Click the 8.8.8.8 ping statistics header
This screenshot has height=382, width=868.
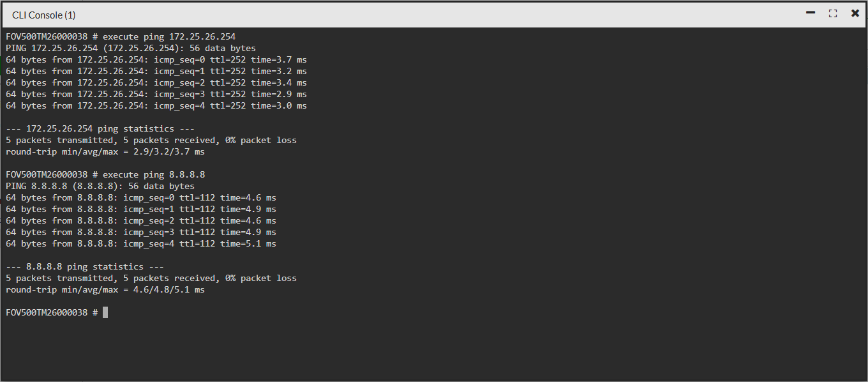click(x=85, y=266)
